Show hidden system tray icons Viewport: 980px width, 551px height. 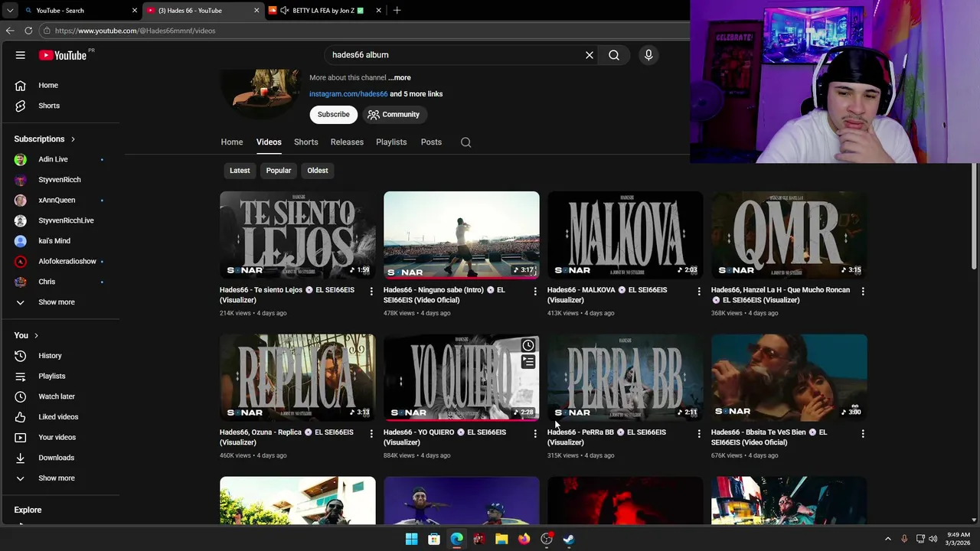(888, 539)
